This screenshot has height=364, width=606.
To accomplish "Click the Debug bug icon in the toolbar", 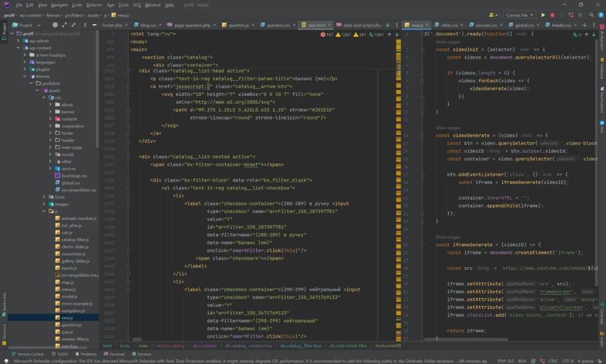I will click(552, 15).
